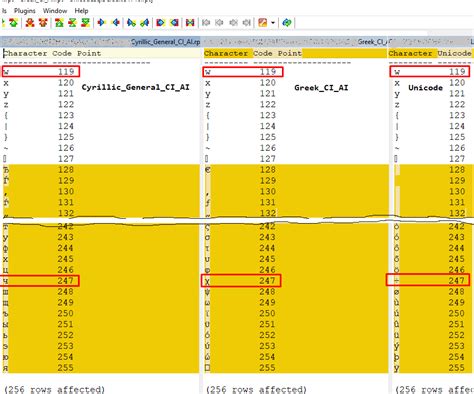Click the red downward-arrow toolbar icon
This screenshot has width=474, height=394.
click(43, 23)
